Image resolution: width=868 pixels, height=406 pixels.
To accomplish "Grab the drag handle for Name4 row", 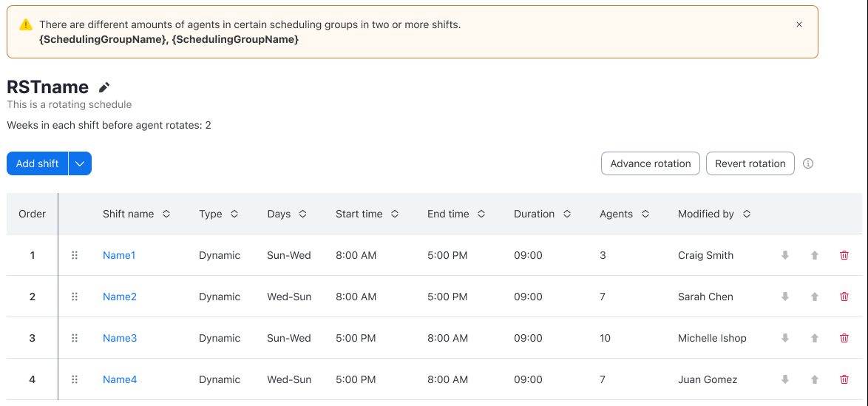I will (75, 379).
